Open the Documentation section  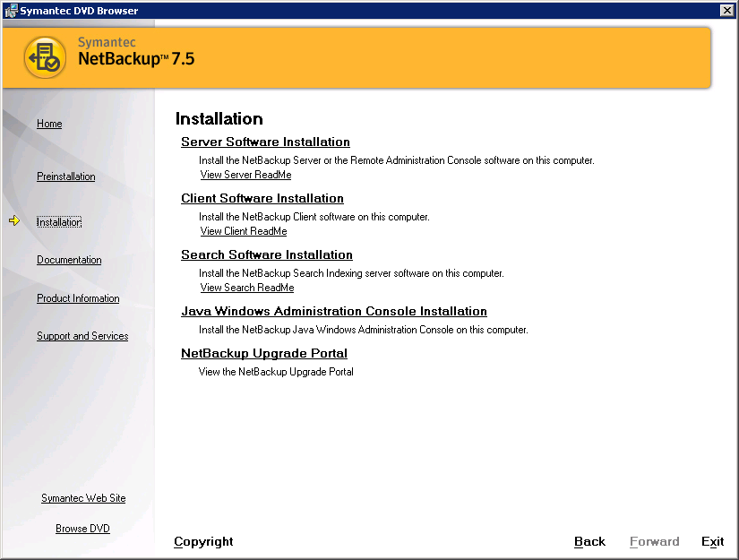point(69,260)
